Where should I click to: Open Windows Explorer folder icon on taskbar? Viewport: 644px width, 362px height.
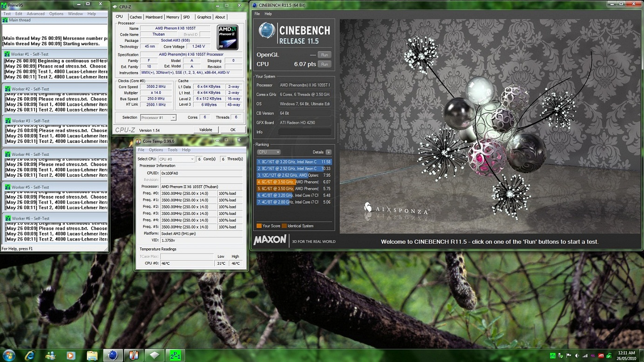coord(92,355)
